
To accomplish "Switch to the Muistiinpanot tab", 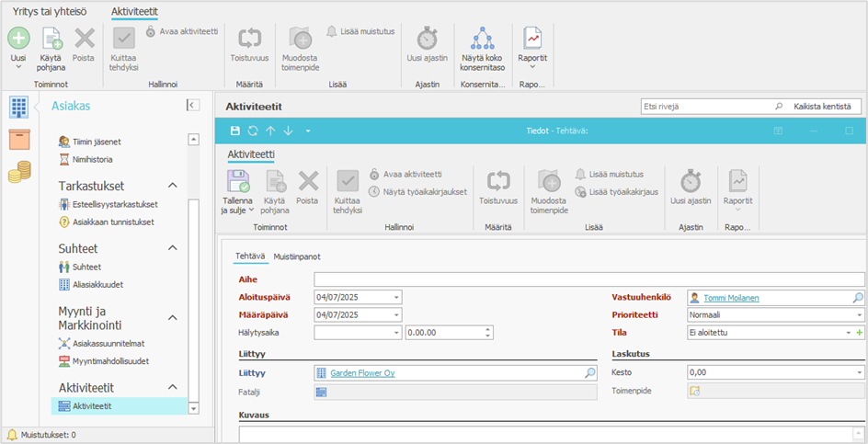I will 297,256.
